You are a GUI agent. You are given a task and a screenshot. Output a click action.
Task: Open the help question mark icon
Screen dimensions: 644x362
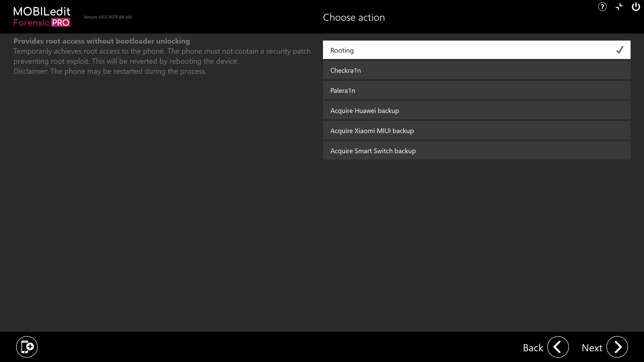602,7
